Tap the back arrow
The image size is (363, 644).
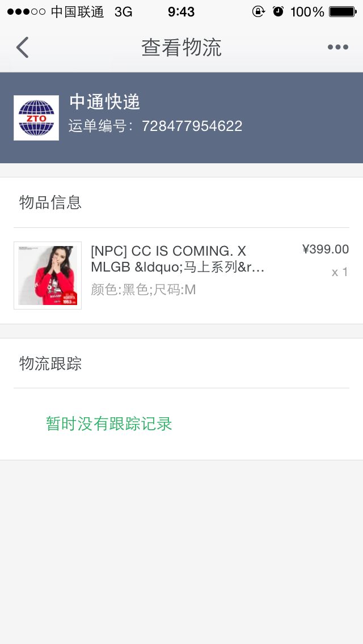[23, 48]
